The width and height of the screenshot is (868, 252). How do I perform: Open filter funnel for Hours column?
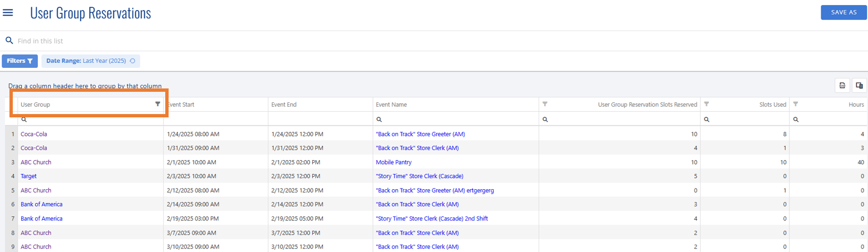point(795,104)
